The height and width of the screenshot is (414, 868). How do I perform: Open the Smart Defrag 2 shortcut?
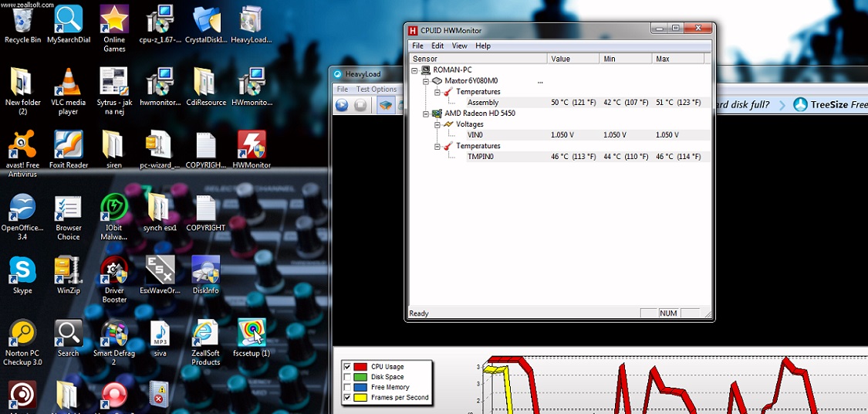tap(114, 342)
